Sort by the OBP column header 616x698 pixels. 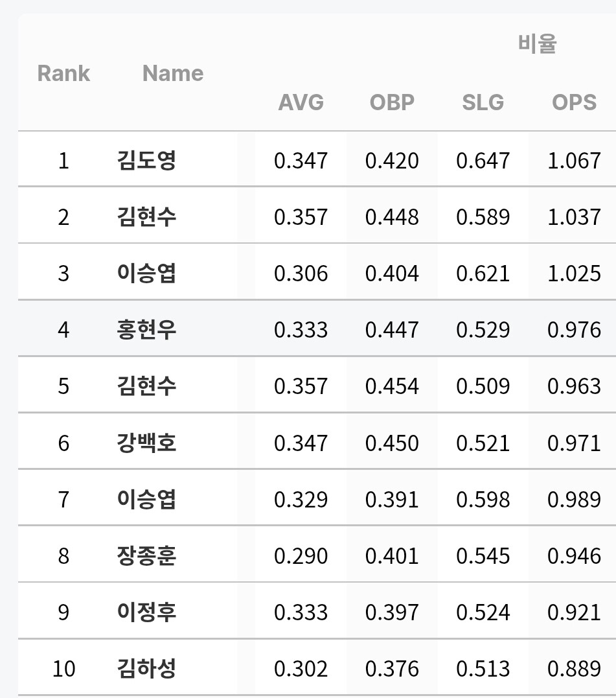392,102
